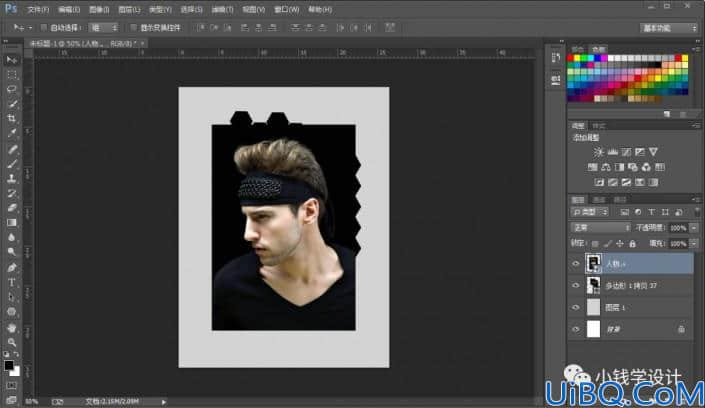Toggle Quick Mask mode
705x408 pixels.
click(12, 386)
